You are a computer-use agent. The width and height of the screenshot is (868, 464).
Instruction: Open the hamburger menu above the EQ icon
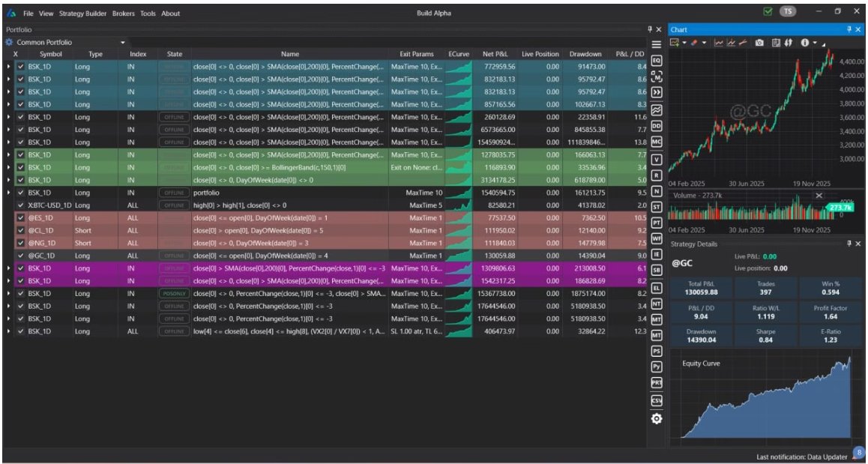click(657, 44)
